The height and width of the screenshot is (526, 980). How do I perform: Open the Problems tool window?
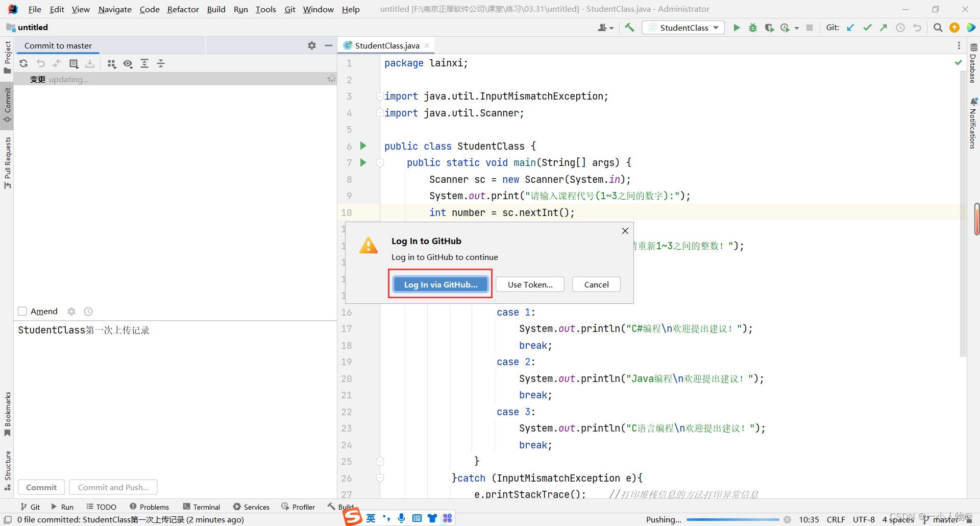[x=149, y=507]
